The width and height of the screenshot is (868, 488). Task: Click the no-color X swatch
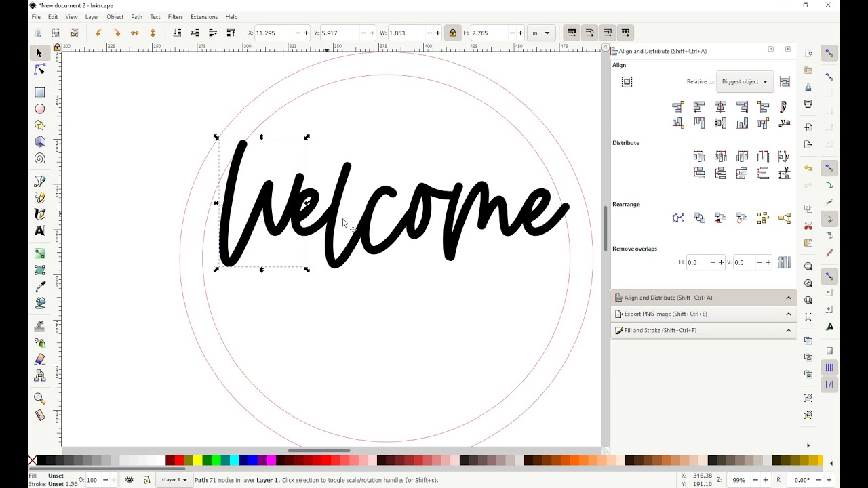click(x=33, y=461)
